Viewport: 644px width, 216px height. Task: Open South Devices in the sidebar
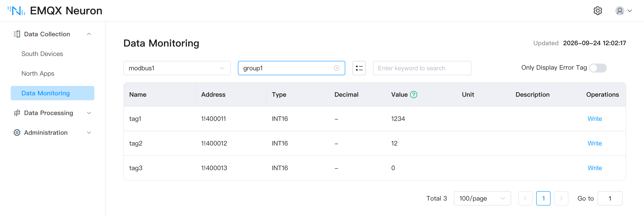tap(42, 54)
